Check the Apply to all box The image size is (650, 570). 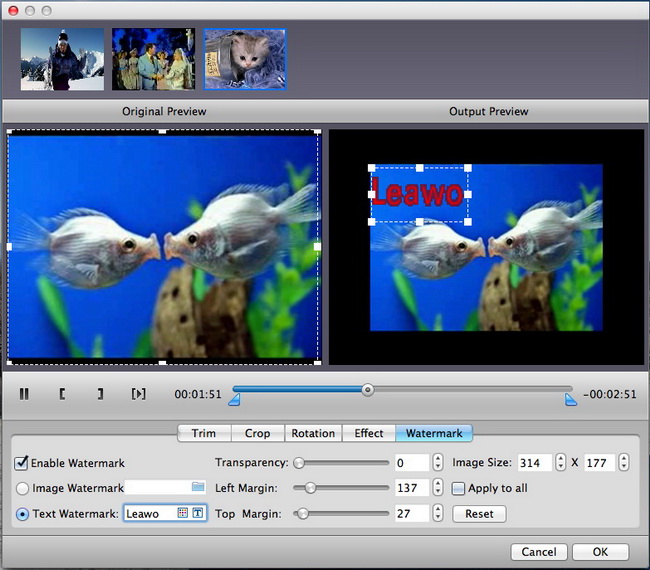tap(458, 488)
